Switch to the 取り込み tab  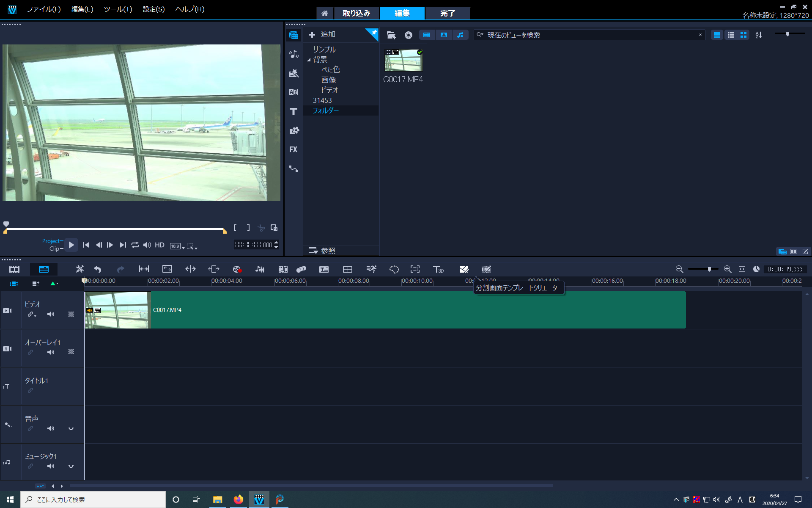356,13
